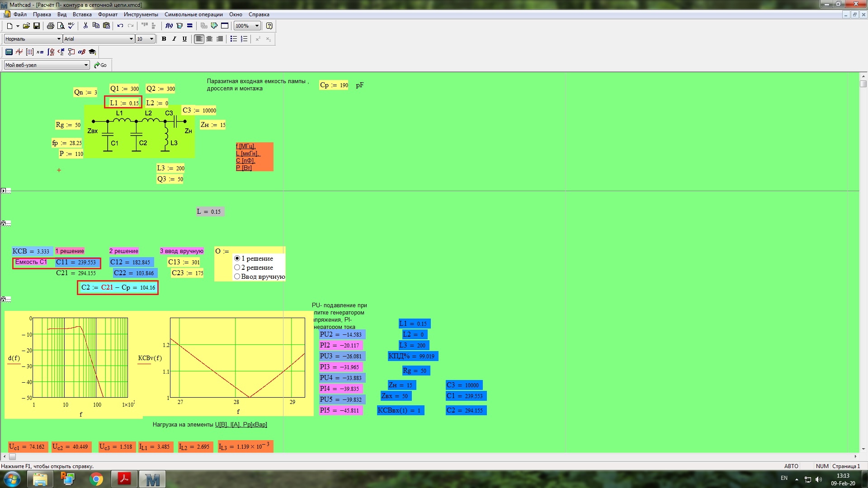Select the 'Ввод вручную' radio option
Image resolution: width=868 pixels, height=488 pixels.
(237, 277)
